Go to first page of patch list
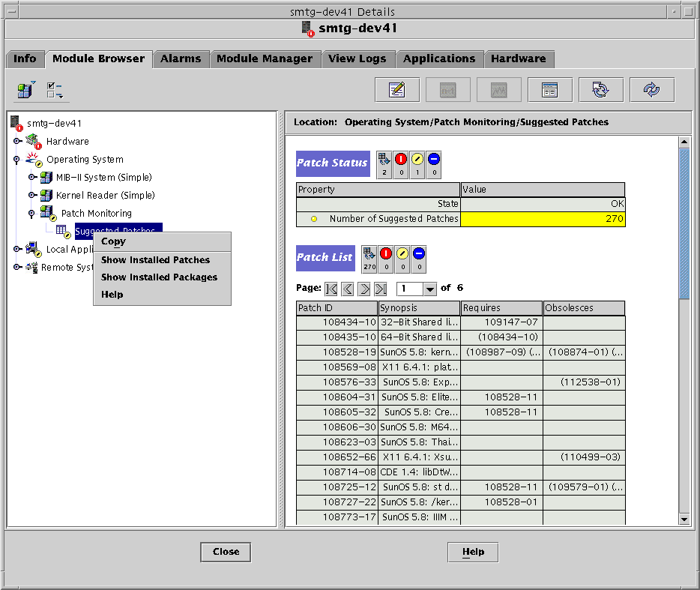The image size is (700, 590). [331, 289]
